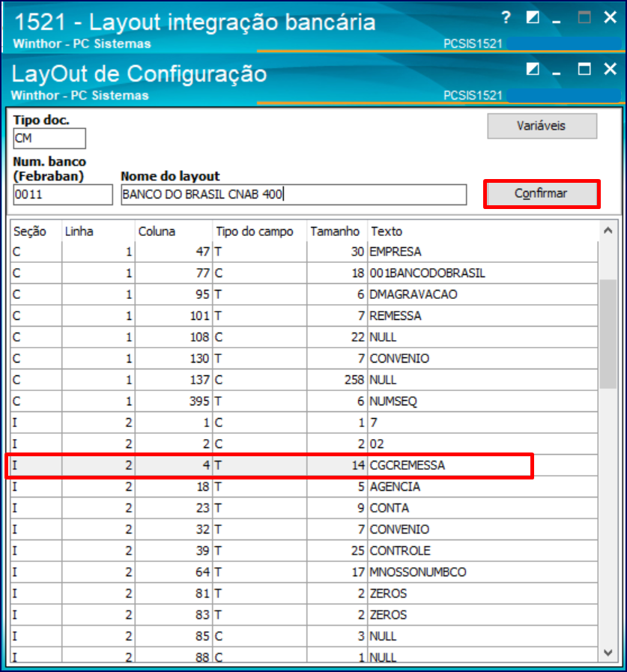
Task: Click Coluna value 64 cell
Action: pyautogui.click(x=174, y=572)
